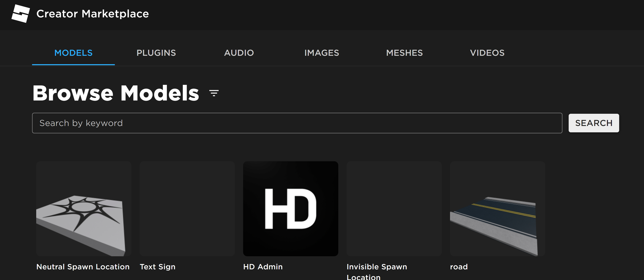This screenshot has width=644, height=280.
Task: Click the Creator Marketplace header title
Action: pos(92,14)
